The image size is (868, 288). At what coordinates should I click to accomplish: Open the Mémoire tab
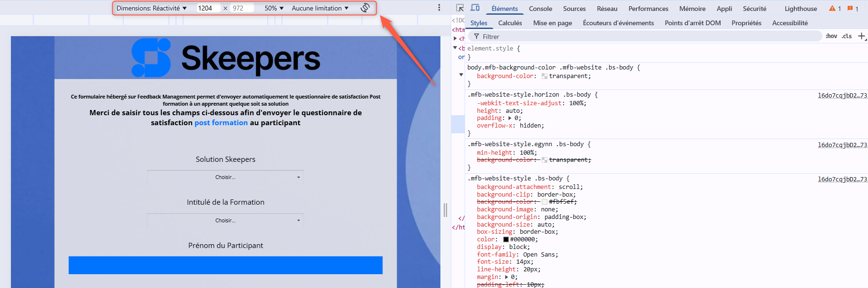(692, 9)
